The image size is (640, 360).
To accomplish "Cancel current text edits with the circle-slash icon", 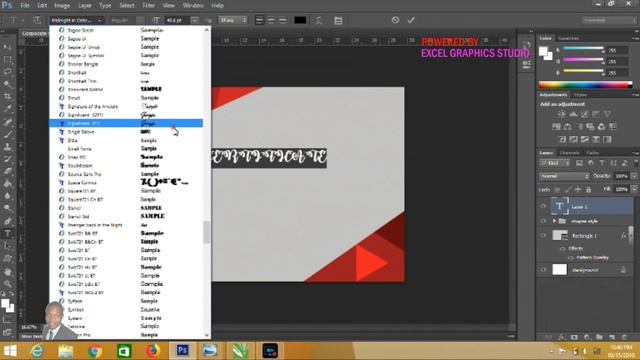I will 395,20.
